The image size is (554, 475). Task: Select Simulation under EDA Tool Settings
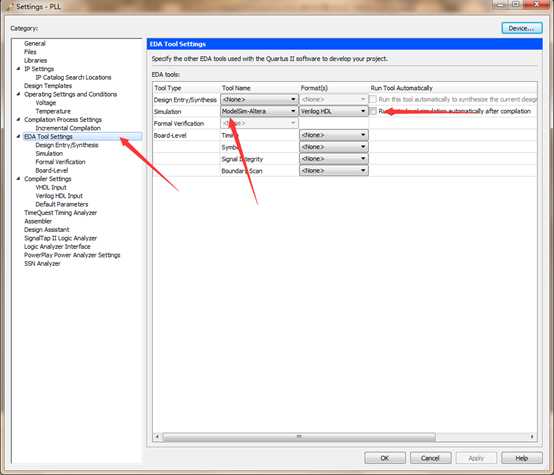pos(49,153)
